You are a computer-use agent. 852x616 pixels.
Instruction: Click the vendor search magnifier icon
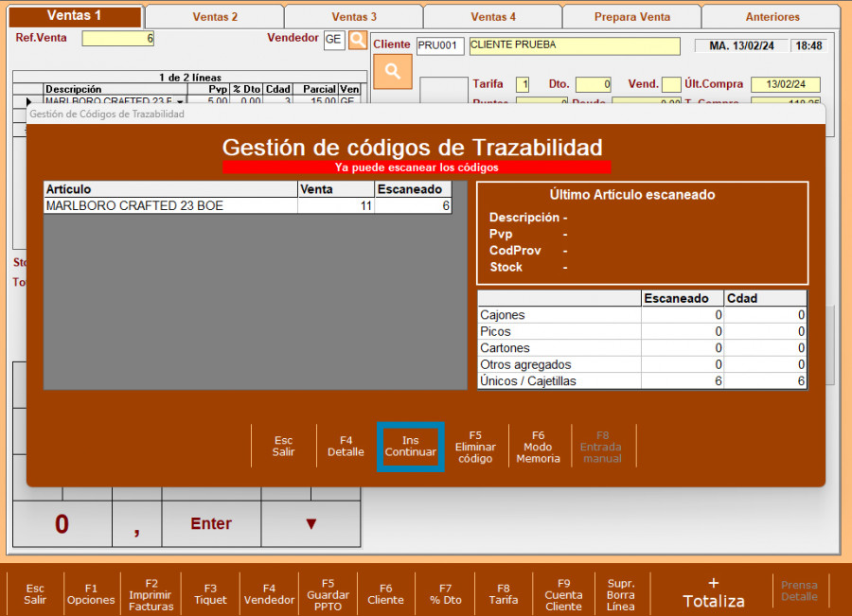coord(357,39)
